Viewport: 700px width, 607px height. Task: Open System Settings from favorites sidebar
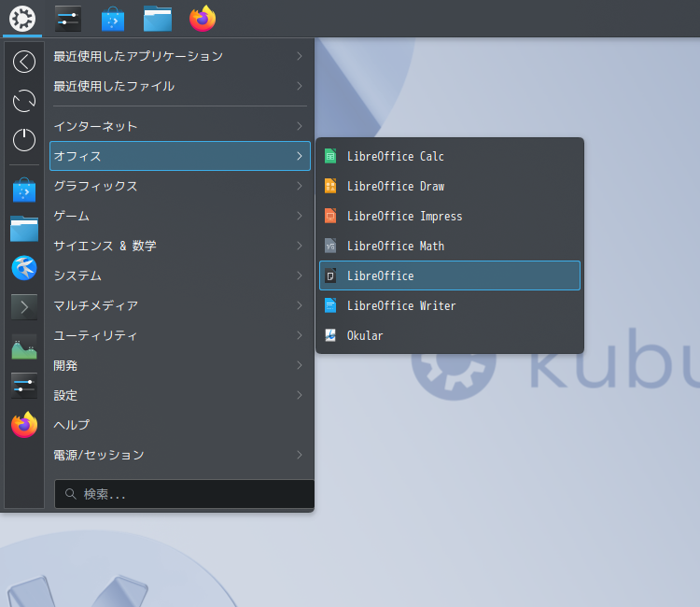point(24,386)
